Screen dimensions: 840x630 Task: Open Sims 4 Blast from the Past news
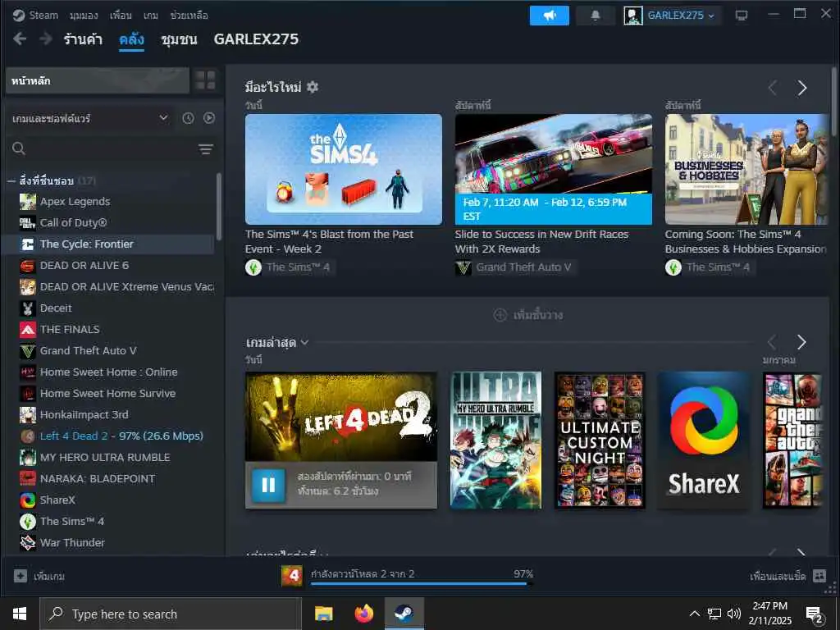pos(344,169)
